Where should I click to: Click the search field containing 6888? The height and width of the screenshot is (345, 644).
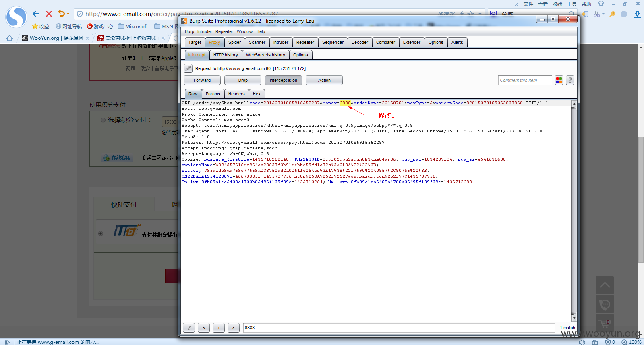[x=399, y=328]
